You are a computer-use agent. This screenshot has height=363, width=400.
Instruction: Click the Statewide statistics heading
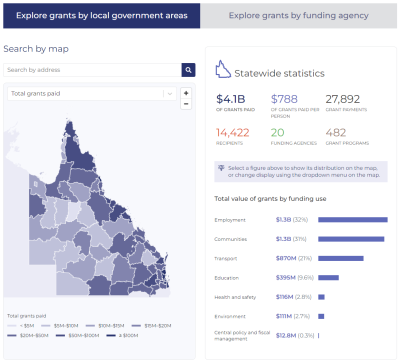click(279, 74)
